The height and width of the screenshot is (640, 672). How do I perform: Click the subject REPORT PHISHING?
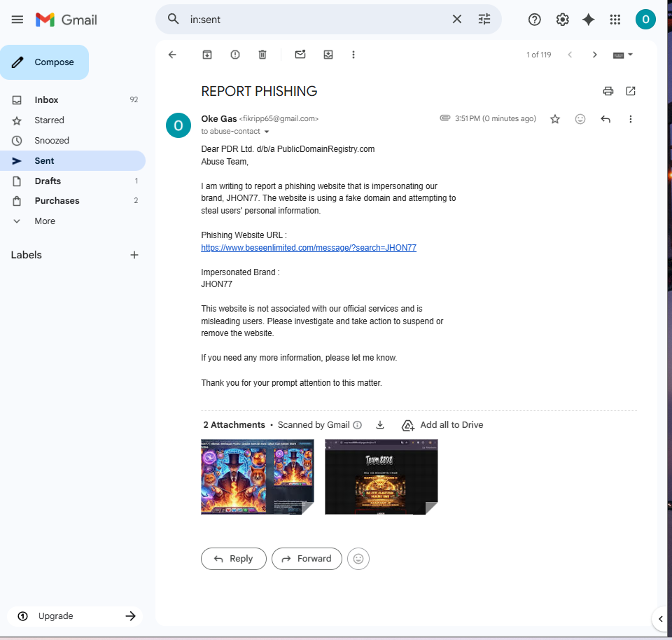[x=259, y=91]
